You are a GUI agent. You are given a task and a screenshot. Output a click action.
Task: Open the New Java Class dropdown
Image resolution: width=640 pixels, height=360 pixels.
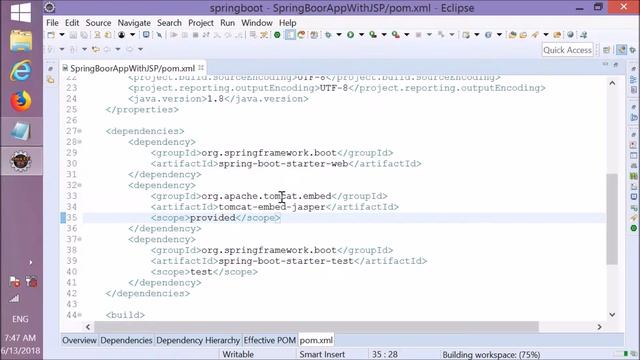[499, 35]
